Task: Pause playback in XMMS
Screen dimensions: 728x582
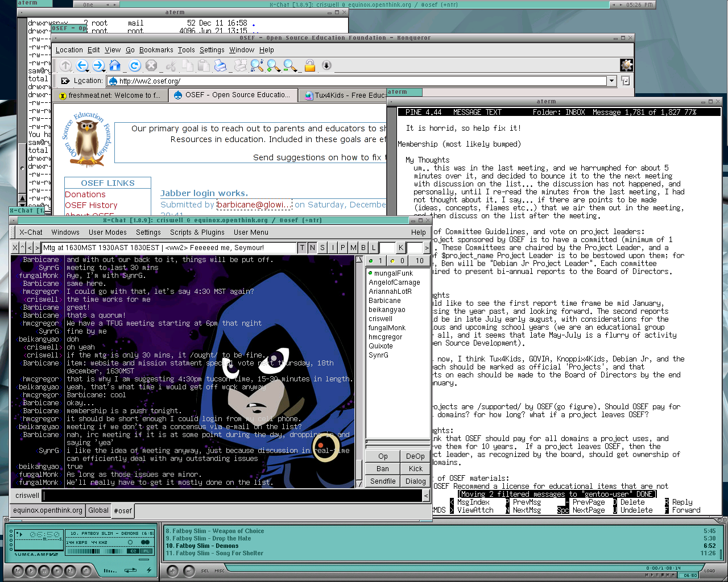Action: click(x=44, y=571)
